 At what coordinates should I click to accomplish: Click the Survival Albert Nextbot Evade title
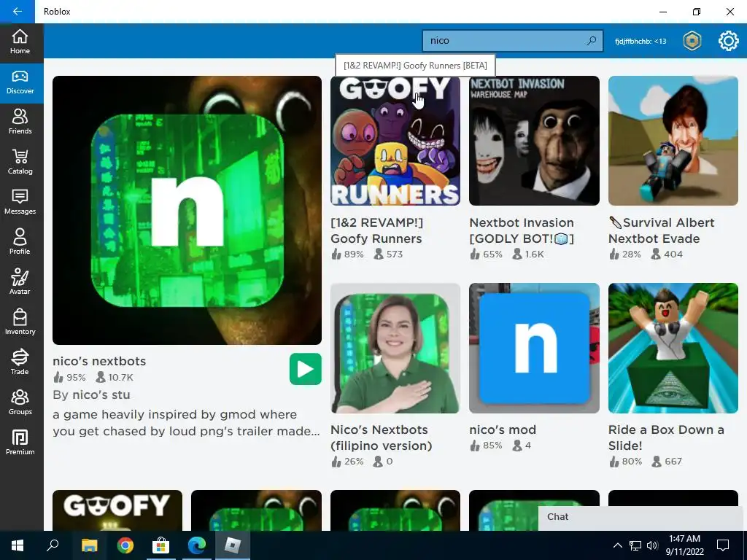pyautogui.click(x=661, y=230)
